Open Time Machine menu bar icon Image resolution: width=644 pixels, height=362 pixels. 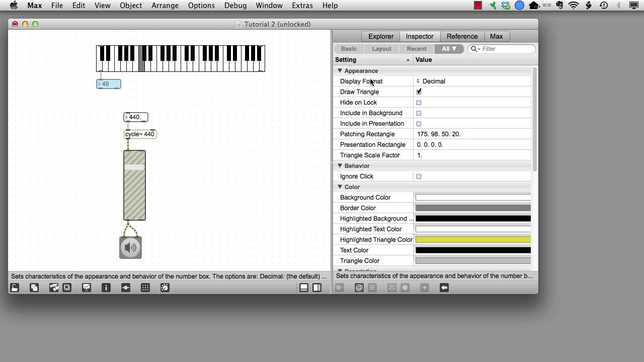(x=604, y=6)
